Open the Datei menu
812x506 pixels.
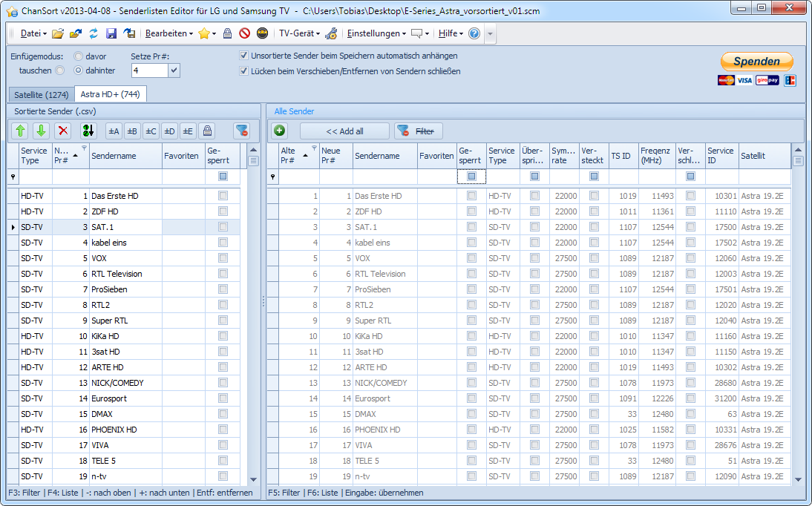coord(33,33)
